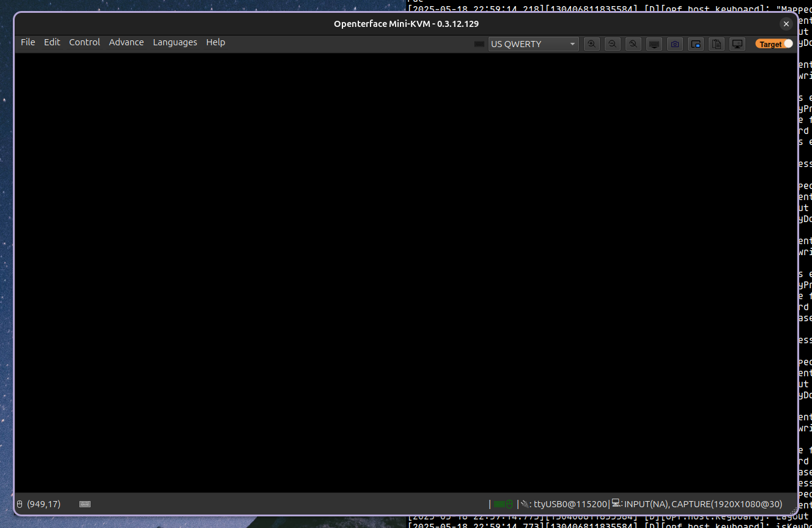Click the mouse icon in status bar
Screen dimensions: 812x528
(x=20, y=504)
